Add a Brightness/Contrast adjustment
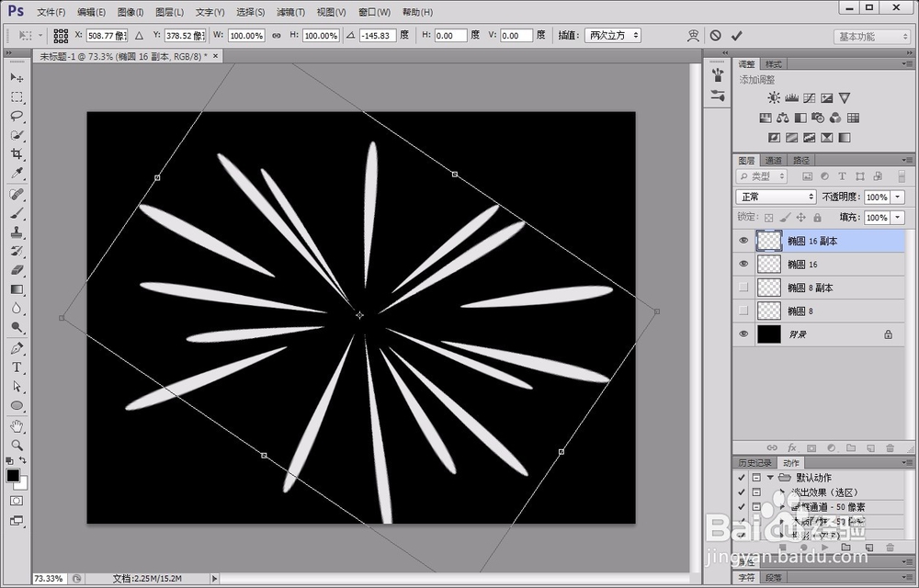 774,97
